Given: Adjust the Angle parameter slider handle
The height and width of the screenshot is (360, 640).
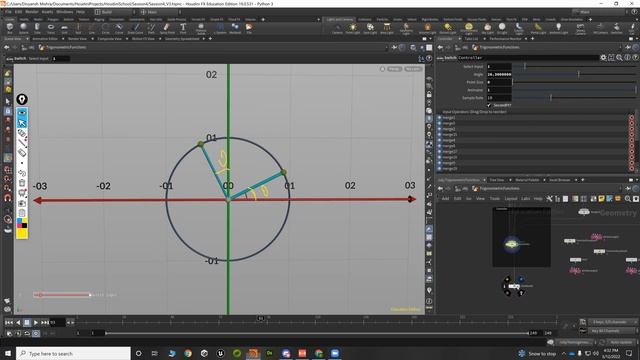Looking at the screenshot, I should pos(578,74).
